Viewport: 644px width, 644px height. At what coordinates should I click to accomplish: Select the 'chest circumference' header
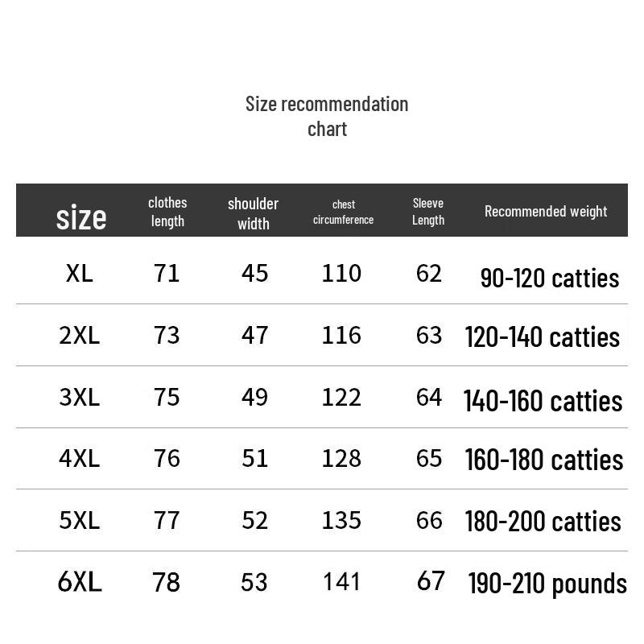[344, 212]
